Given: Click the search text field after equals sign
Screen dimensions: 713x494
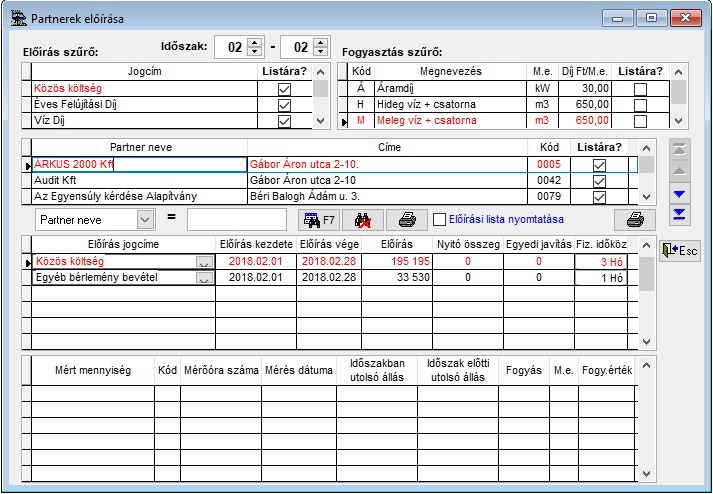Looking at the screenshot, I should tap(237, 219).
